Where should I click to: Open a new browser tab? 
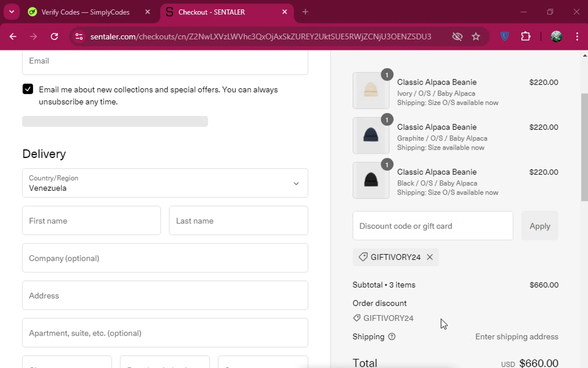coord(305,12)
